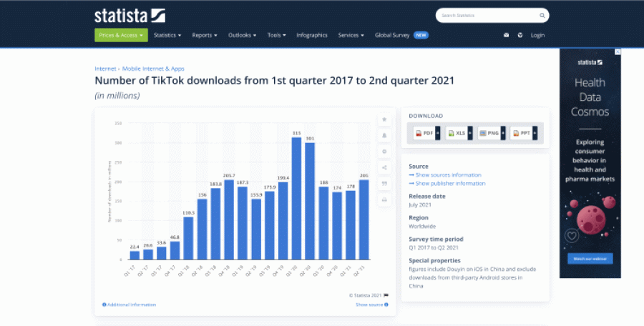Click the Statista logo in the header

click(x=130, y=16)
